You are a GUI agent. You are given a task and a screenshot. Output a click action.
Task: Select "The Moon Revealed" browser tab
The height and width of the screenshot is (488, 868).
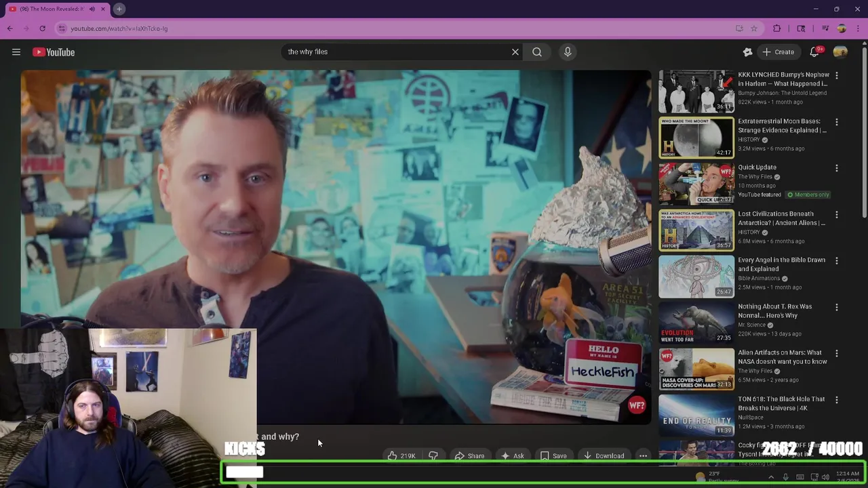[x=57, y=9]
